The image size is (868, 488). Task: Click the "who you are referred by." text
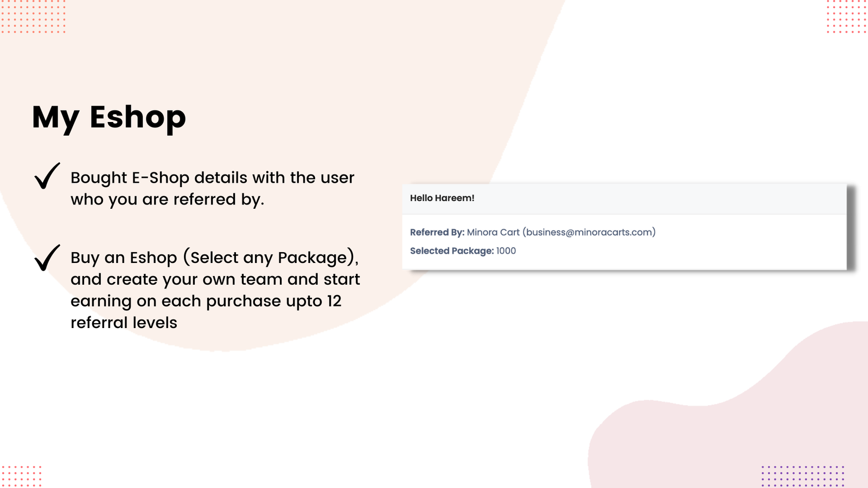[167, 200]
